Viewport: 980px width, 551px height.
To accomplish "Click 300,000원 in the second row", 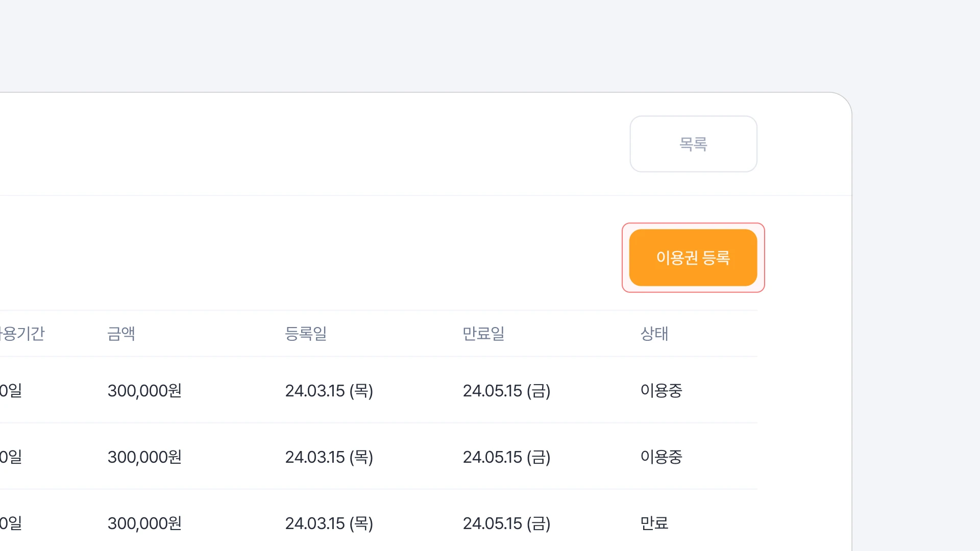I will pyautogui.click(x=144, y=457).
